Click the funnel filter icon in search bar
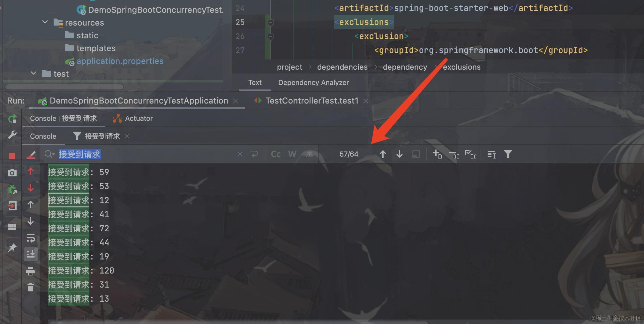 point(508,154)
